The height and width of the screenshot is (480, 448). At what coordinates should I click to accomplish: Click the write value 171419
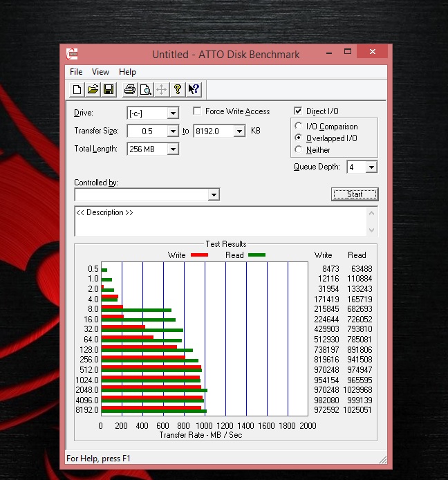click(x=326, y=299)
